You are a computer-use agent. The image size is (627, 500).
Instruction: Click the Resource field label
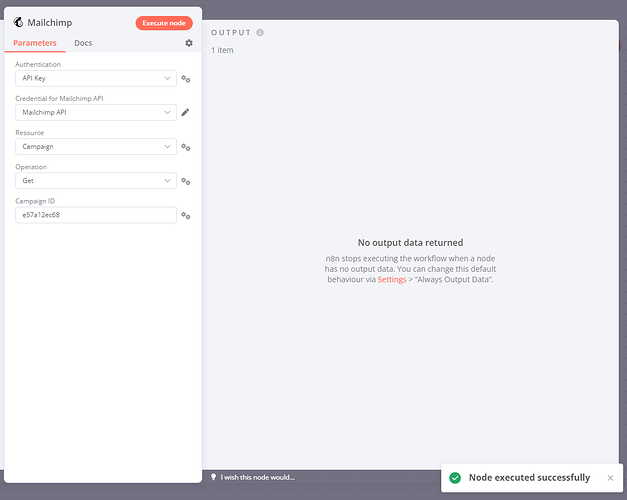pos(30,133)
